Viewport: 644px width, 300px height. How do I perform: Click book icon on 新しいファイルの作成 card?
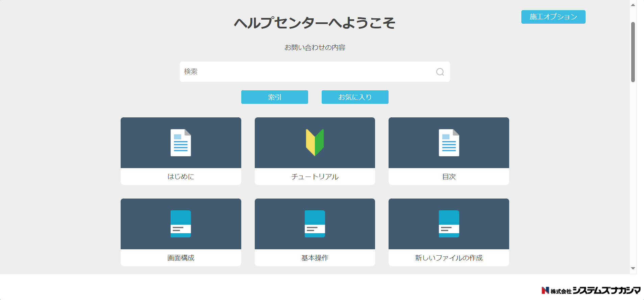[x=449, y=224]
